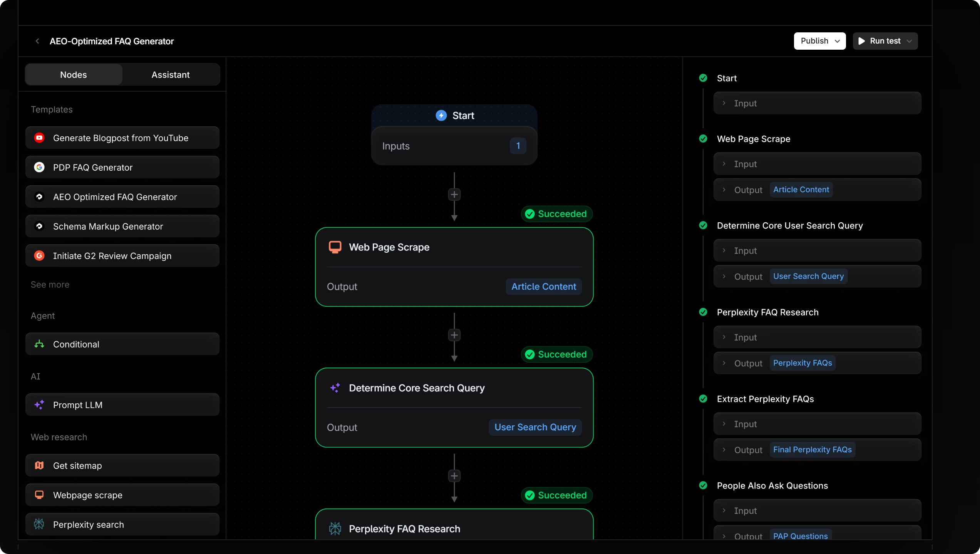Screen dimensions: 980x554
Task: Click the Perplexity FAQs output tag in run panel
Action: [x=802, y=363]
